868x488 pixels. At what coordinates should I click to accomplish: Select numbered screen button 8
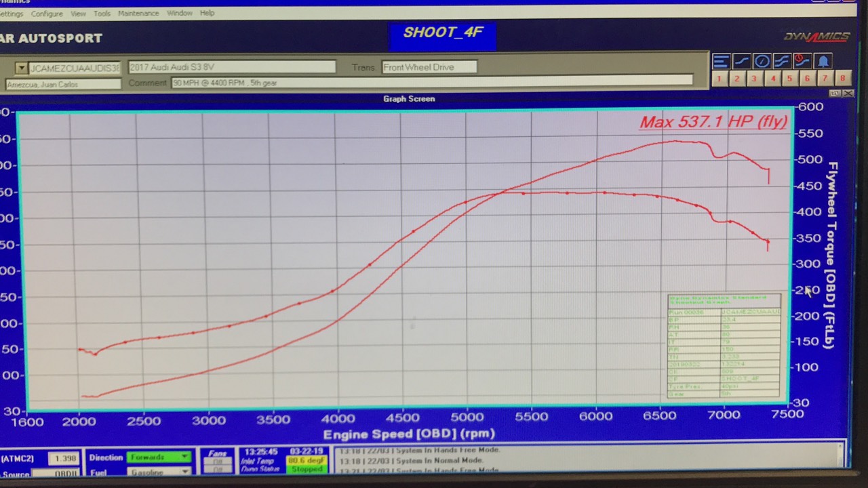pos(842,79)
